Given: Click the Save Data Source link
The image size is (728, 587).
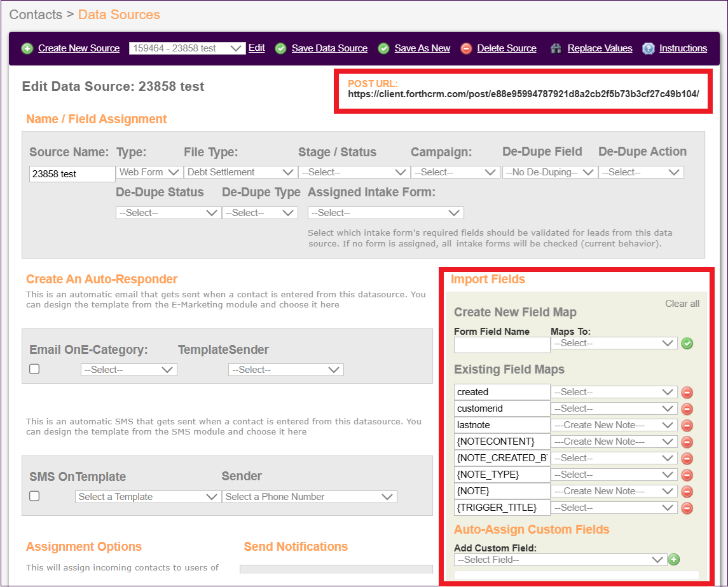Looking at the screenshot, I should pyautogui.click(x=329, y=48).
